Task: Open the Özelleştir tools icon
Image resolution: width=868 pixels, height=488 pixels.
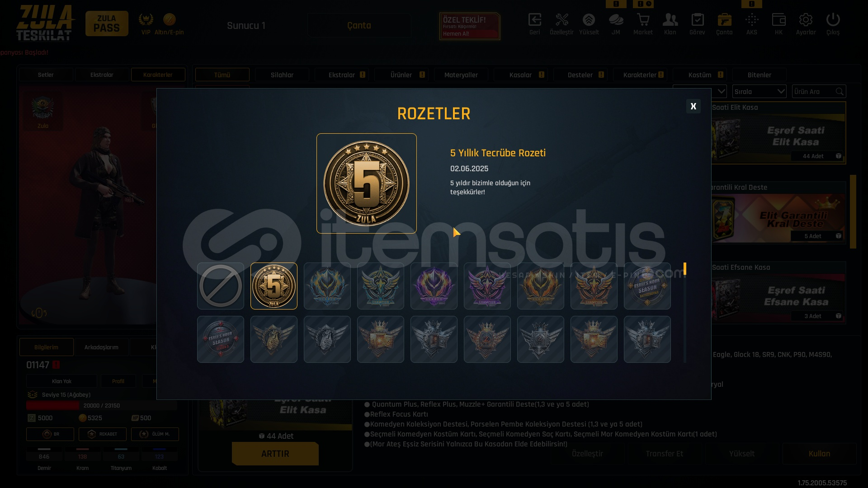Action: (x=561, y=24)
